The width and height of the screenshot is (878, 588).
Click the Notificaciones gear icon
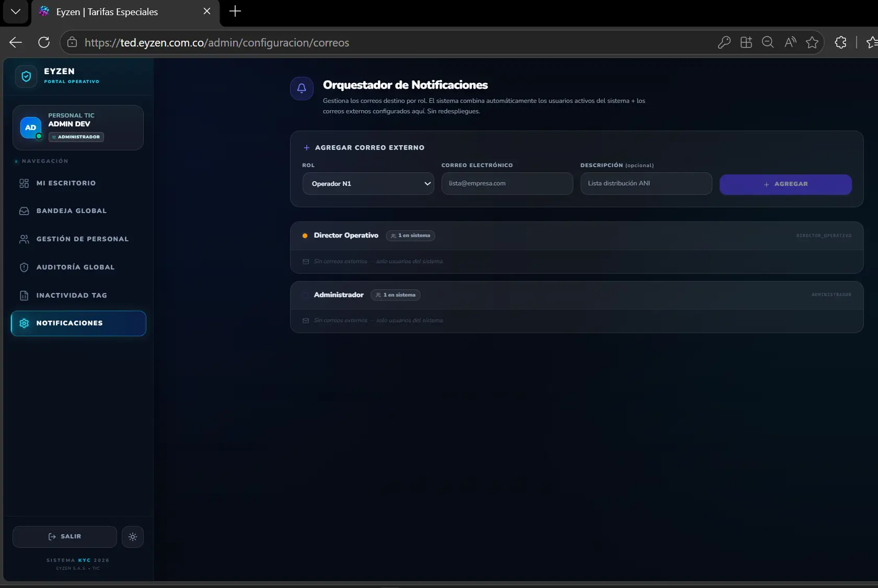pyautogui.click(x=24, y=323)
